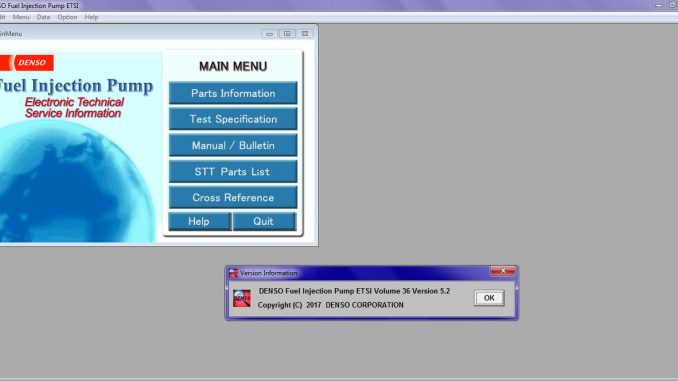This screenshot has width=678, height=381.
Task: Click the version text 'Volume 36 Version 5.2'
Action: coord(412,291)
